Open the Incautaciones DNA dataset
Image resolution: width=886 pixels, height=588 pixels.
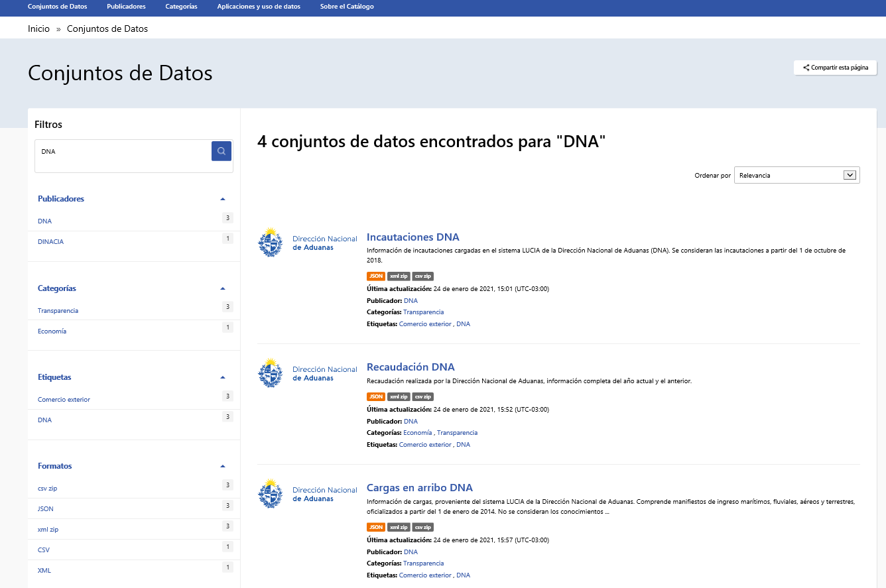coord(412,237)
